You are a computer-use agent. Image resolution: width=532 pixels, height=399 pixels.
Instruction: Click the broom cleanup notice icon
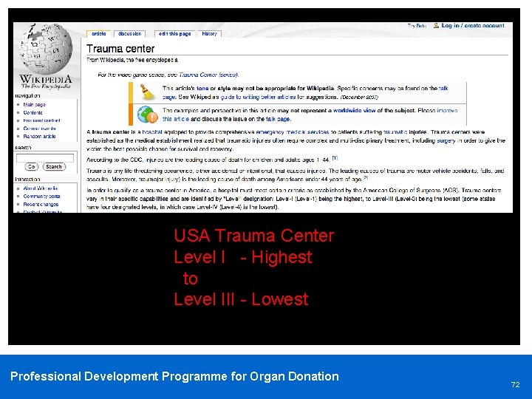click(x=147, y=92)
